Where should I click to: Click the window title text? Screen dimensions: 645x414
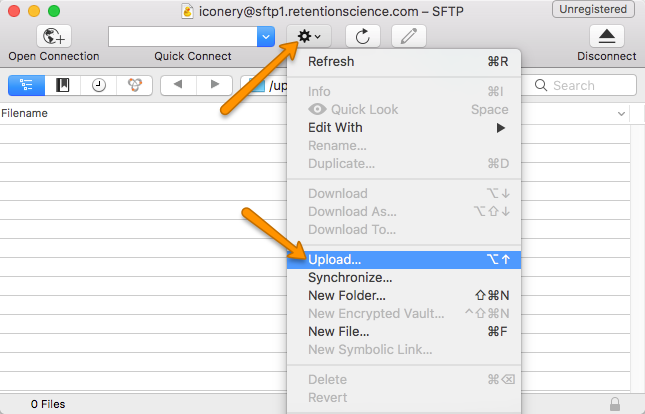(x=331, y=12)
